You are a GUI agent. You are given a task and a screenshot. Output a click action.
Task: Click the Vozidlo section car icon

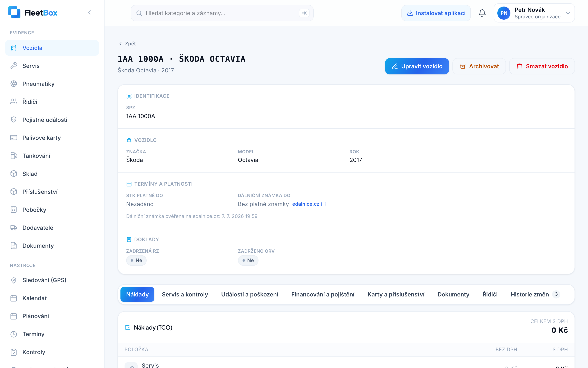coord(129,140)
